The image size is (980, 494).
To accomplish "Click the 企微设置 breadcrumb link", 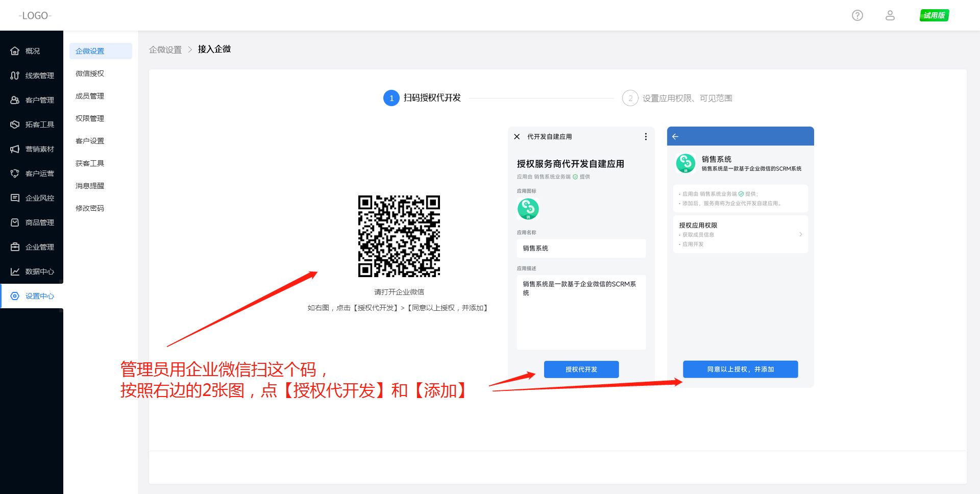I will point(165,50).
